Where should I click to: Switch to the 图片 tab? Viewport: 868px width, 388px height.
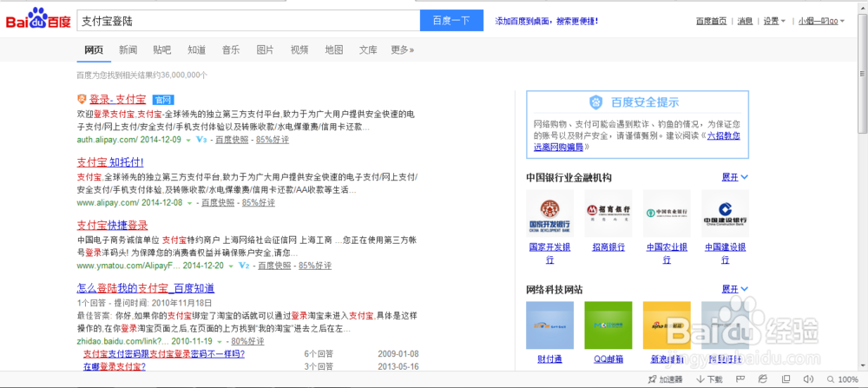[265, 49]
